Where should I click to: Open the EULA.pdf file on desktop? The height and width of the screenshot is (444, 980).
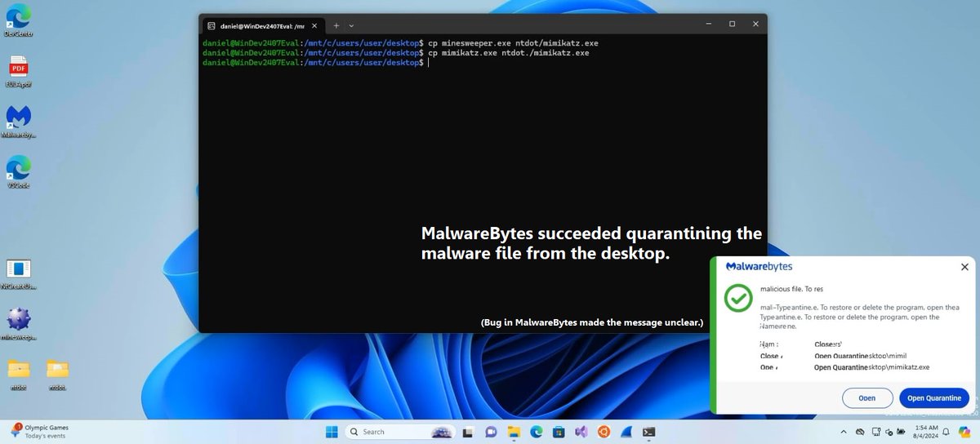(18, 71)
